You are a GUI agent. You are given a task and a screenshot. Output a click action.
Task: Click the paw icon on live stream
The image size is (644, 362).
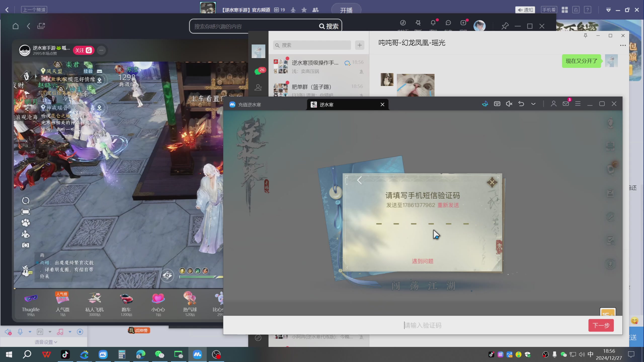[x=26, y=223]
